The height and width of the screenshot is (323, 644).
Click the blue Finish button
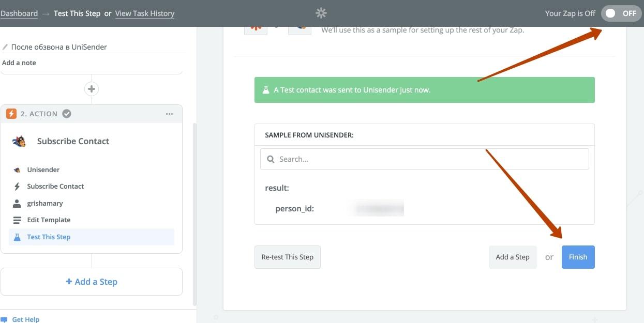pyautogui.click(x=578, y=257)
